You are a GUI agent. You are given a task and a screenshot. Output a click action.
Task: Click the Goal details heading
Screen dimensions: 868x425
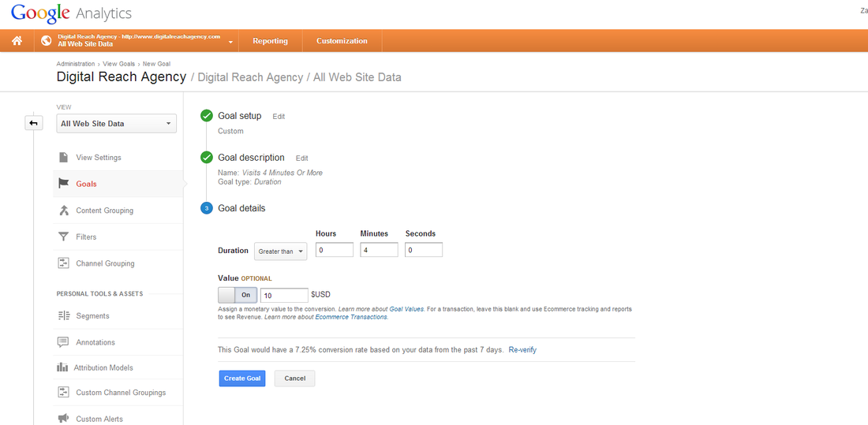click(x=241, y=209)
